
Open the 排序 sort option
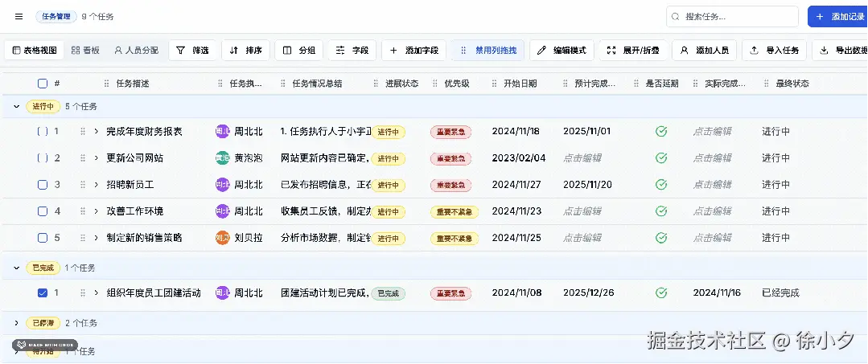[x=246, y=51]
